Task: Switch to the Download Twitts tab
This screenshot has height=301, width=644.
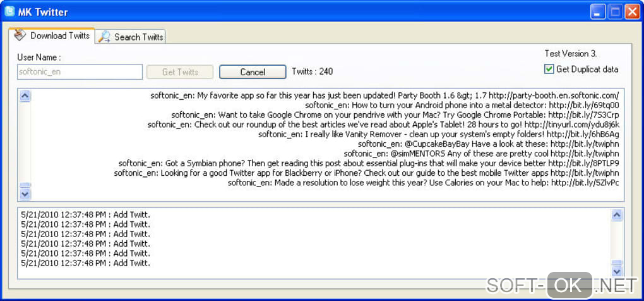Action: (x=52, y=36)
